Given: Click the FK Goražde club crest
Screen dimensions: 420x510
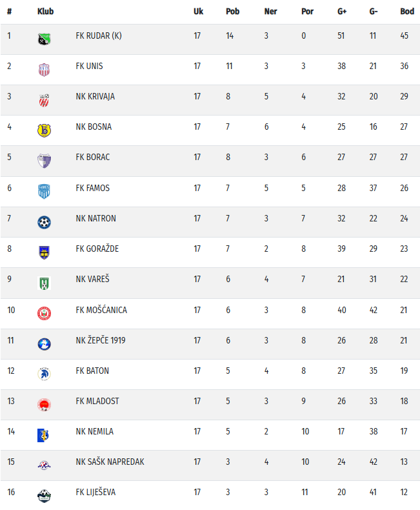Looking at the screenshot, I should click(x=44, y=252).
